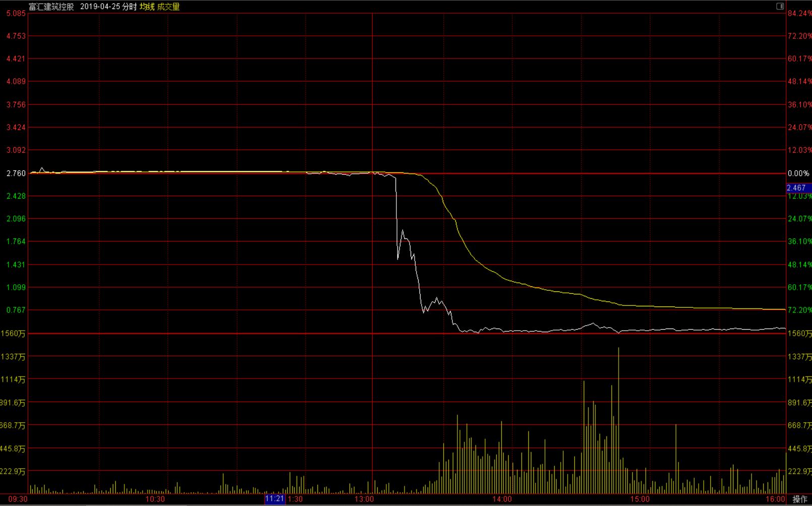Click the 0.00% change label on right axis

[x=798, y=173]
